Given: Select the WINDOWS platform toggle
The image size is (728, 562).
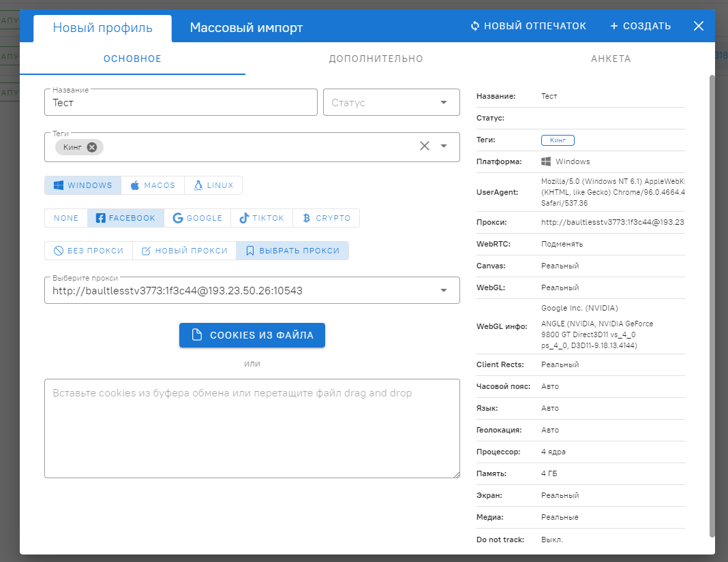Looking at the screenshot, I should [x=82, y=185].
